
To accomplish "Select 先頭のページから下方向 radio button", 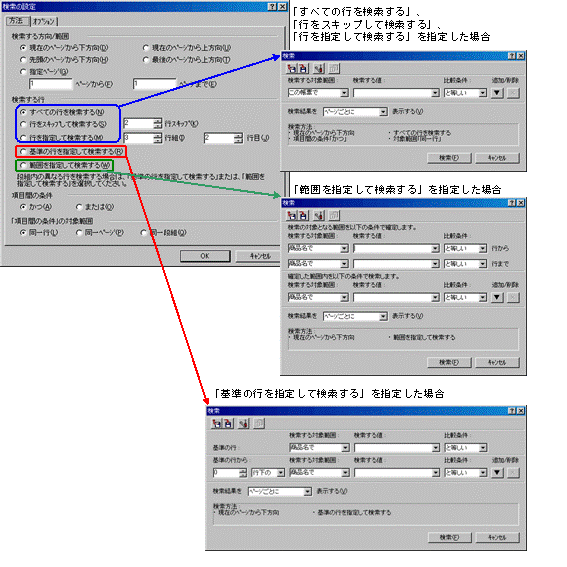I will [23, 59].
